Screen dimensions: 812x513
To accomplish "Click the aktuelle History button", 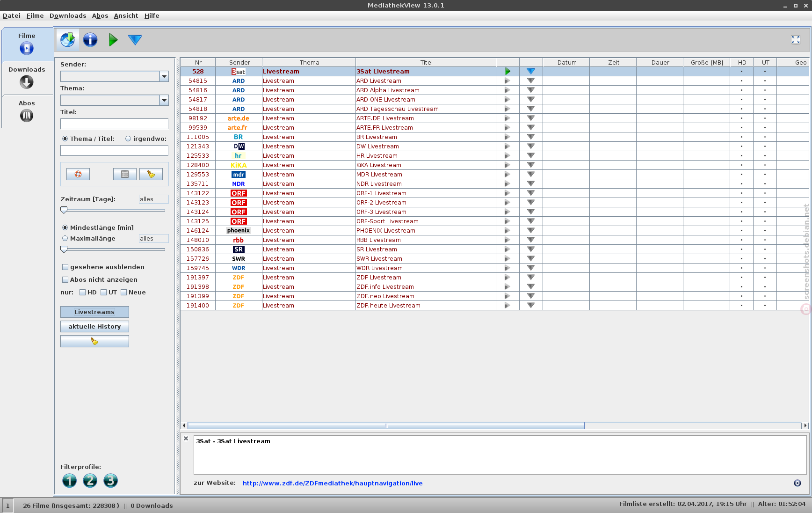I will coord(94,327).
